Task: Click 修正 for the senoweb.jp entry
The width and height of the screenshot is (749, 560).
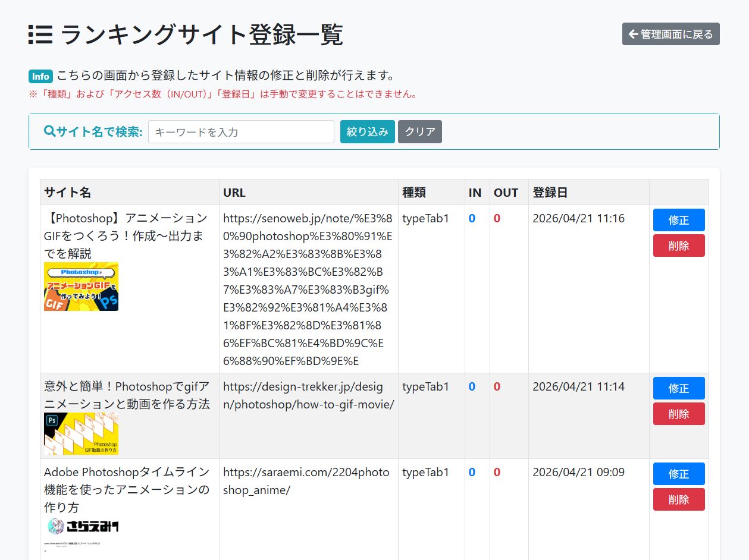Action: click(x=678, y=220)
